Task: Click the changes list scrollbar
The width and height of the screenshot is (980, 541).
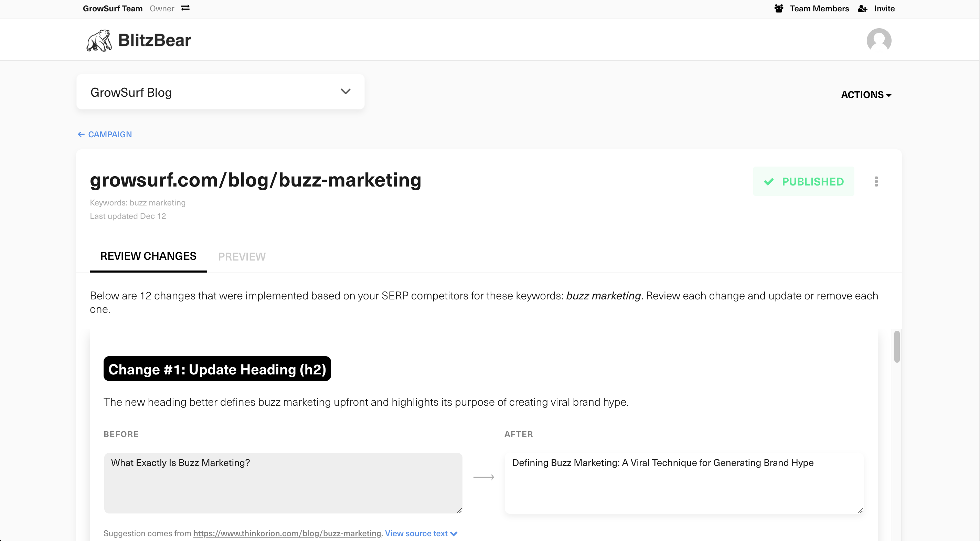Action: [897, 347]
